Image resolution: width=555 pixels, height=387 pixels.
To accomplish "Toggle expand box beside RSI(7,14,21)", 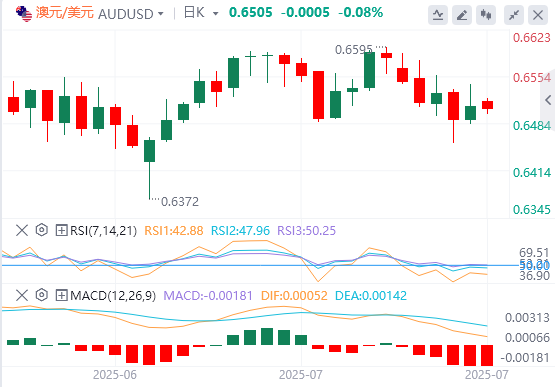I will click(61, 231).
